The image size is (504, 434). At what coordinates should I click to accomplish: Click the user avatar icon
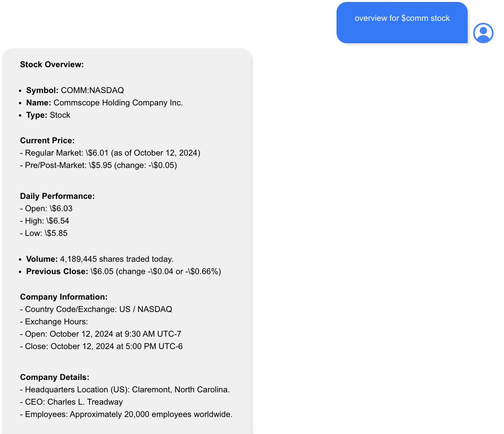click(x=483, y=33)
